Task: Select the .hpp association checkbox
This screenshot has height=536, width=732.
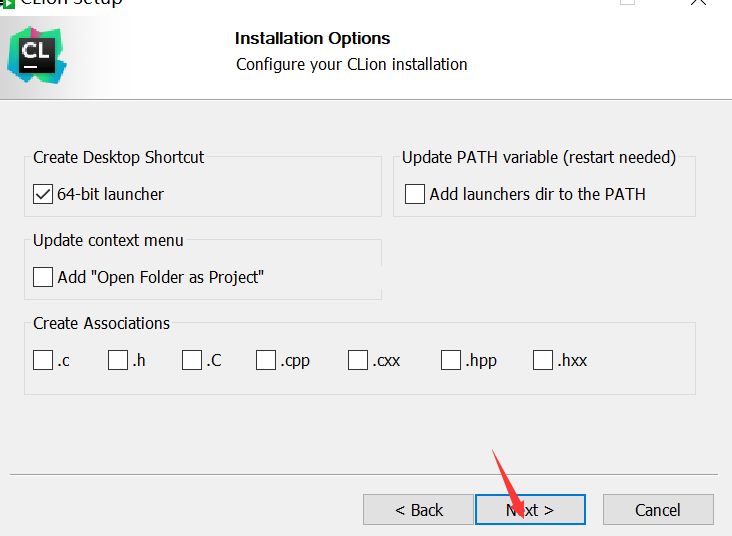Action: [x=451, y=360]
